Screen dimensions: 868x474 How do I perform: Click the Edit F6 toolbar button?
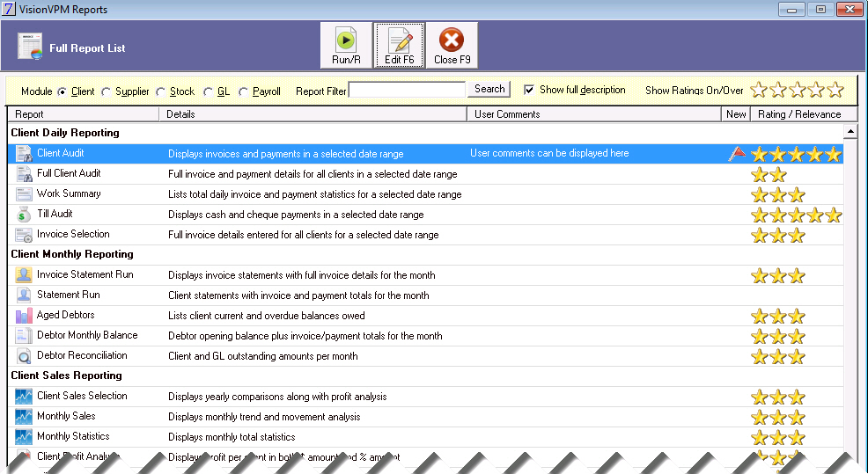click(399, 46)
